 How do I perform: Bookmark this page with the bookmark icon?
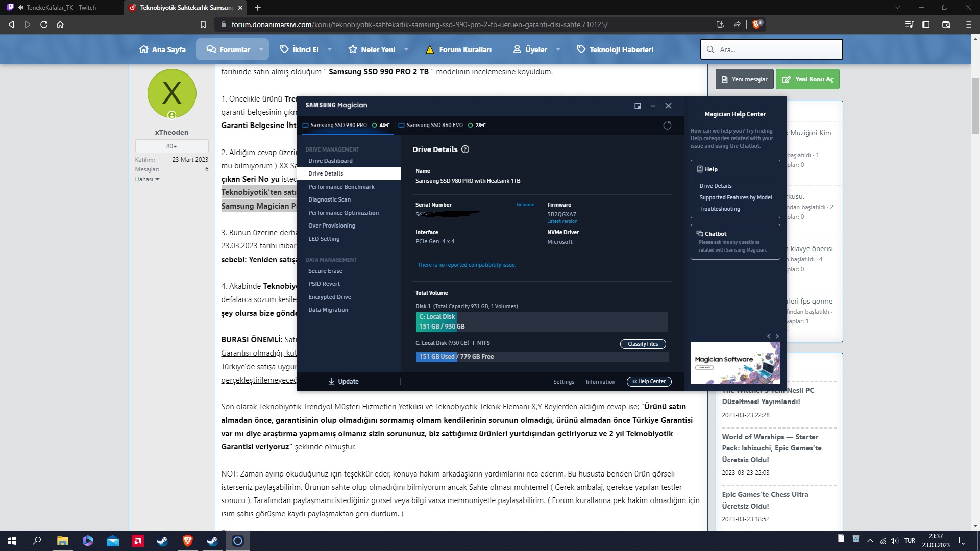(x=203, y=24)
